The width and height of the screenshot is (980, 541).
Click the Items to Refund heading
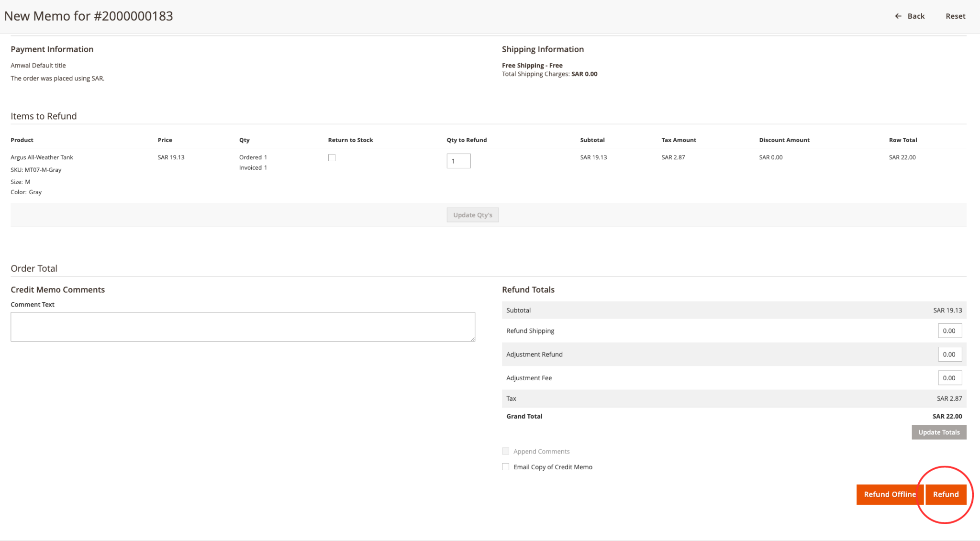tap(44, 116)
